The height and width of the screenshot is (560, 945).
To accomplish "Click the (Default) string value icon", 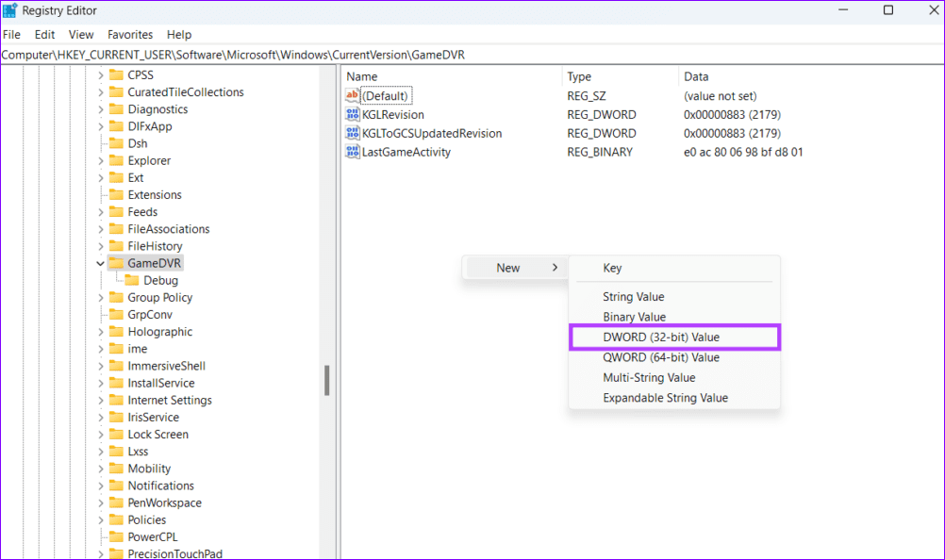I will pos(353,96).
